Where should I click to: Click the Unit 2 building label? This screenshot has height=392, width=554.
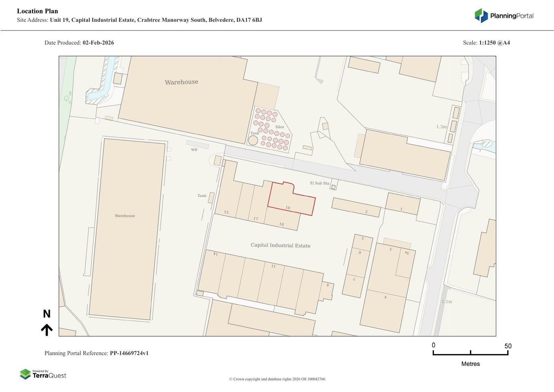pos(366,212)
